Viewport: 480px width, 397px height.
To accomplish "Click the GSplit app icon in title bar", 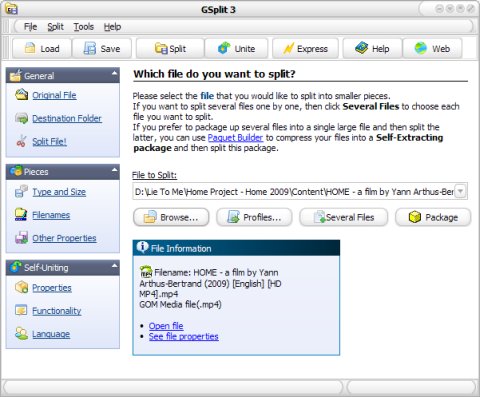I will tap(12, 9).
